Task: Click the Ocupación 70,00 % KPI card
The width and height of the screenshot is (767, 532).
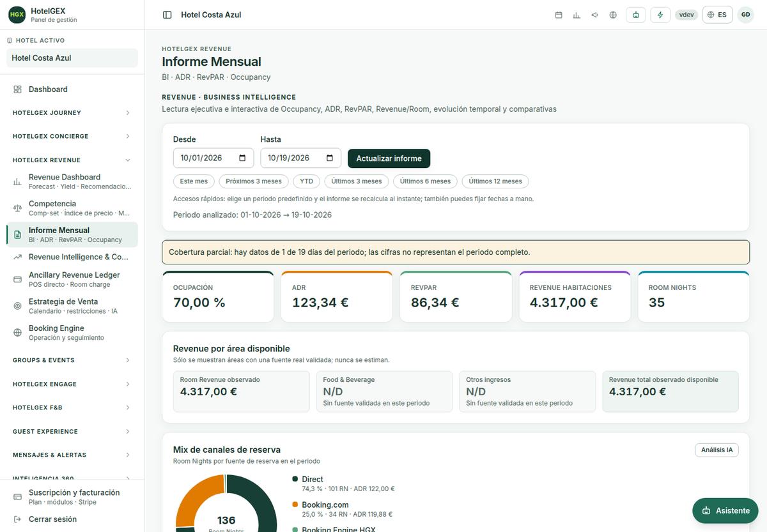Action: point(218,296)
